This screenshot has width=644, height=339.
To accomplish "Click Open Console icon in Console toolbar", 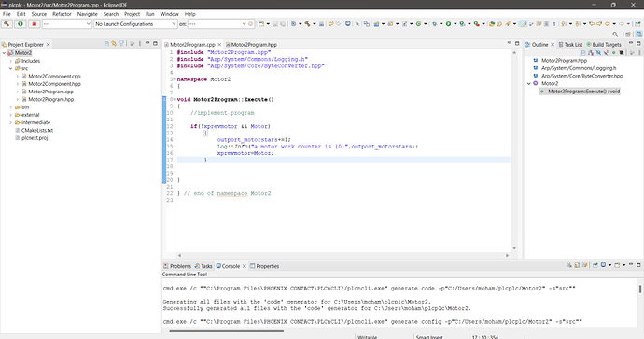I will tap(617, 265).
